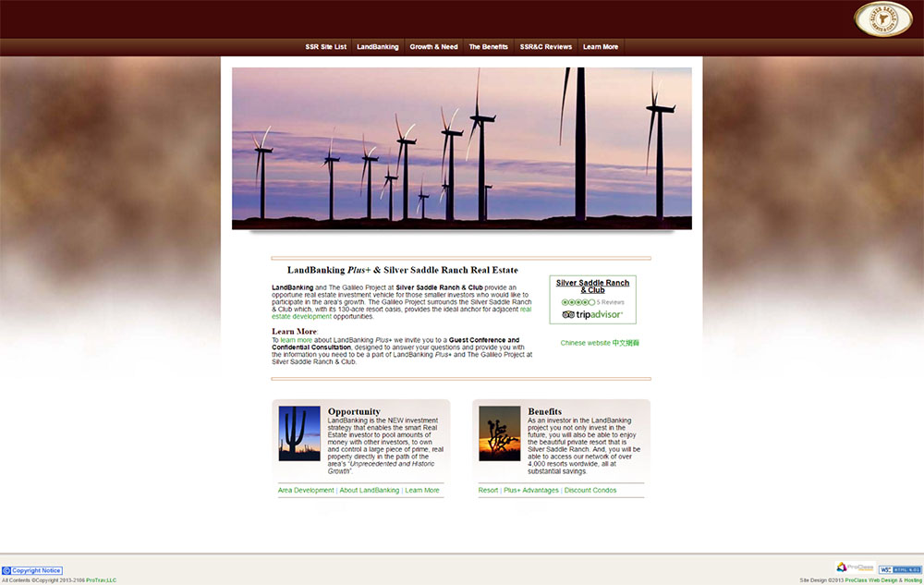Click the TripAdvisor rating bubbles

[x=578, y=302]
